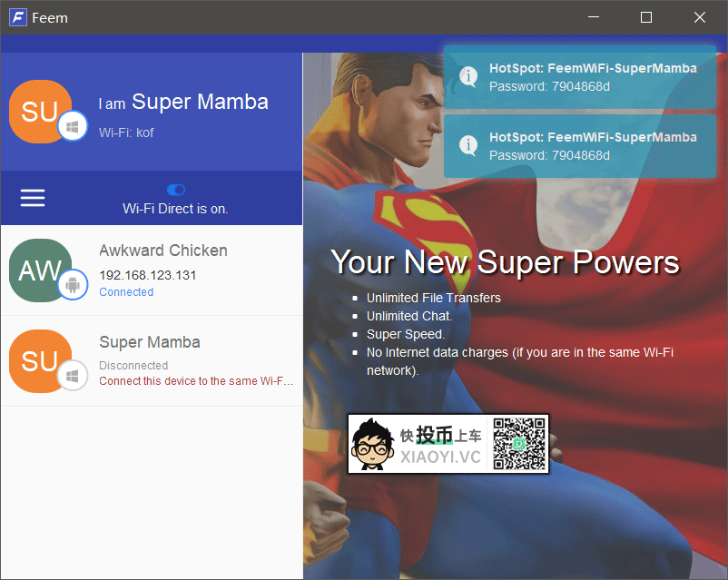Minimize the Feem window
Image resolution: width=728 pixels, height=580 pixels.
point(594,17)
